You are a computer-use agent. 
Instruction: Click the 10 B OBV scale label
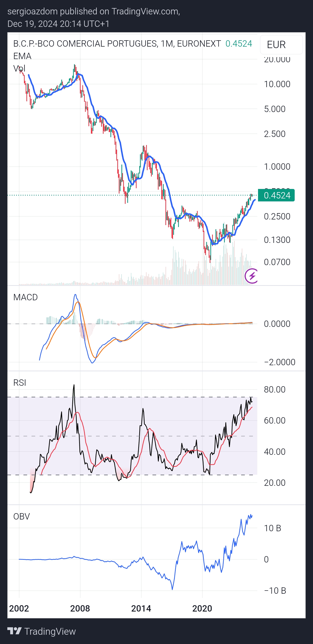click(x=272, y=528)
